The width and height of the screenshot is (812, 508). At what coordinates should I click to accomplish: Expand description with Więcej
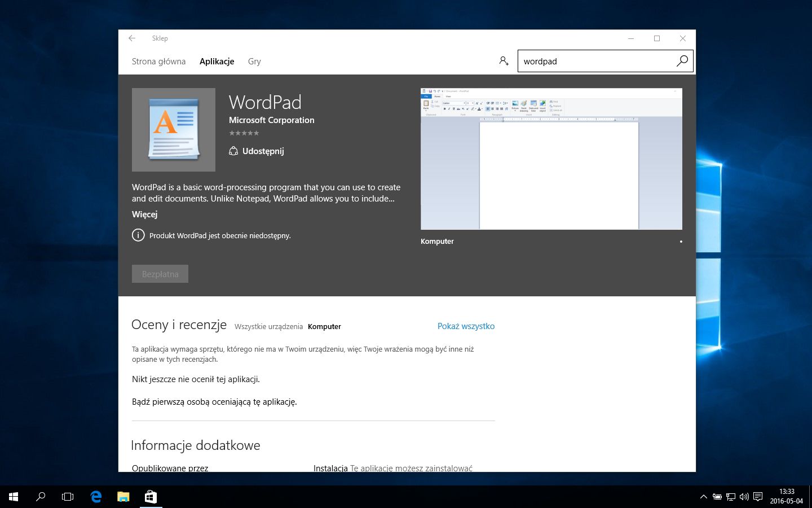click(144, 214)
